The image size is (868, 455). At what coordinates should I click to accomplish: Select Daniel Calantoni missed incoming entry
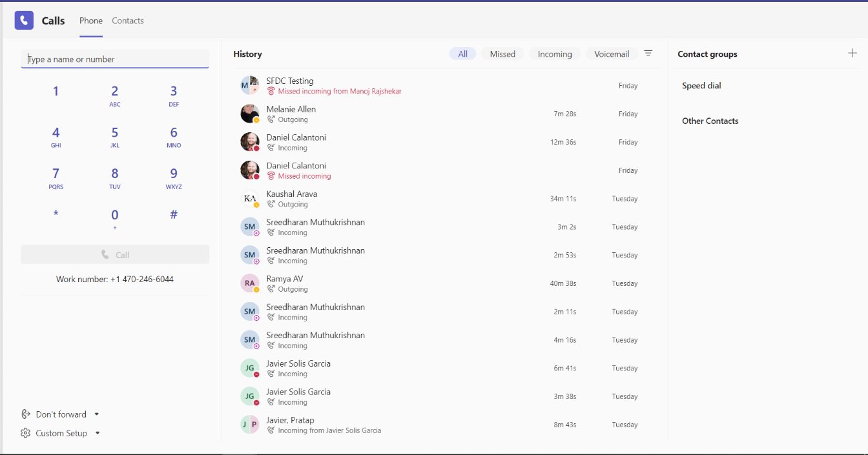[x=445, y=170]
